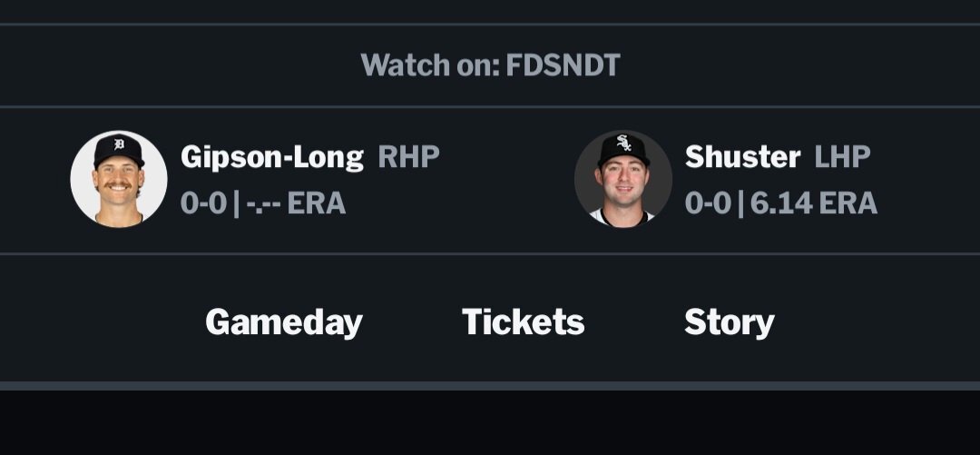Screen dimensions: 980x455
Task: Tap Shuster's player headshot photo
Action: coord(622,178)
